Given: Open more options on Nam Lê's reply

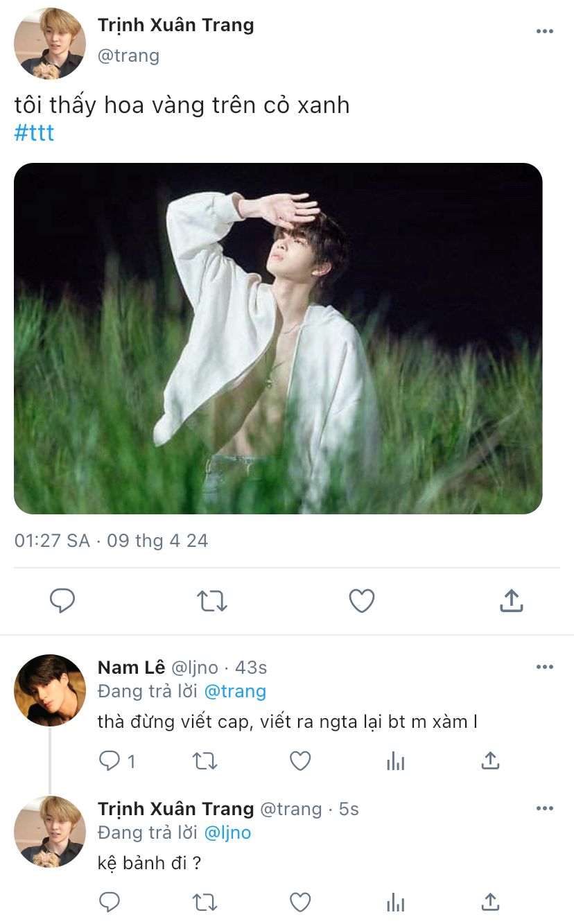Looking at the screenshot, I should click(x=545, y=667).
